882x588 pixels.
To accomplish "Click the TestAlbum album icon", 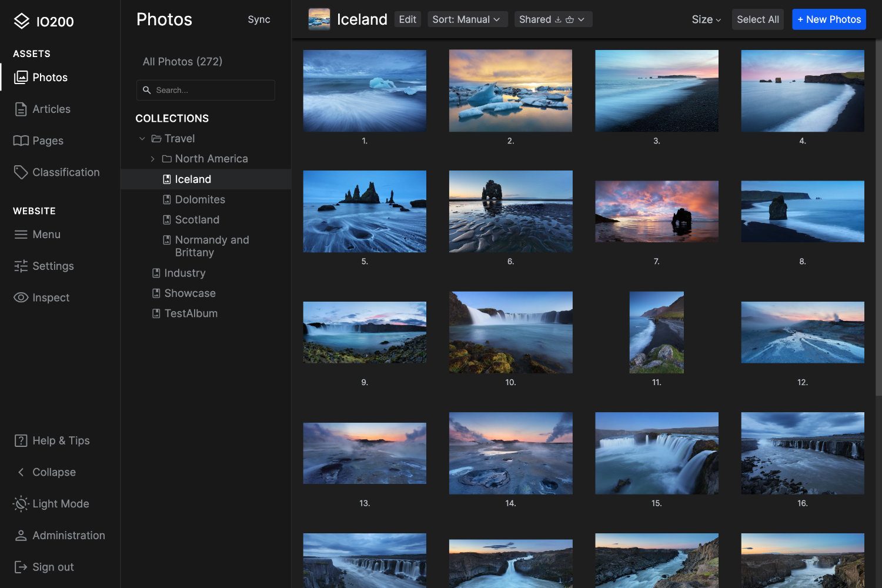I will (x=156, y=313).
